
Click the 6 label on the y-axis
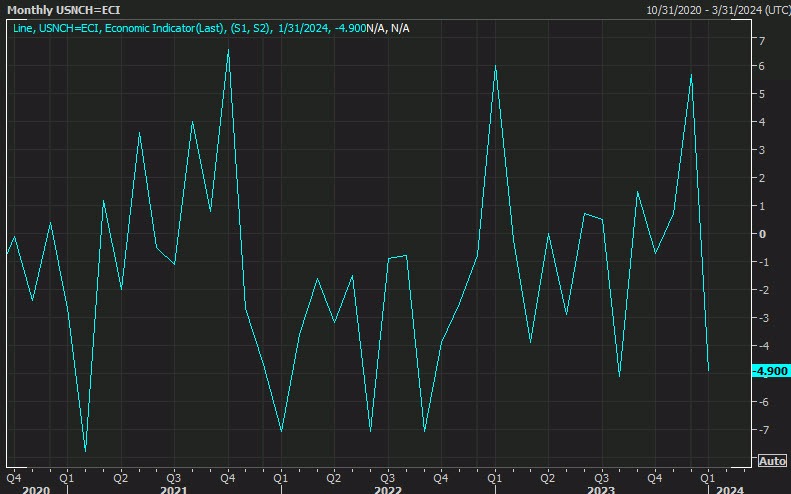762,66
